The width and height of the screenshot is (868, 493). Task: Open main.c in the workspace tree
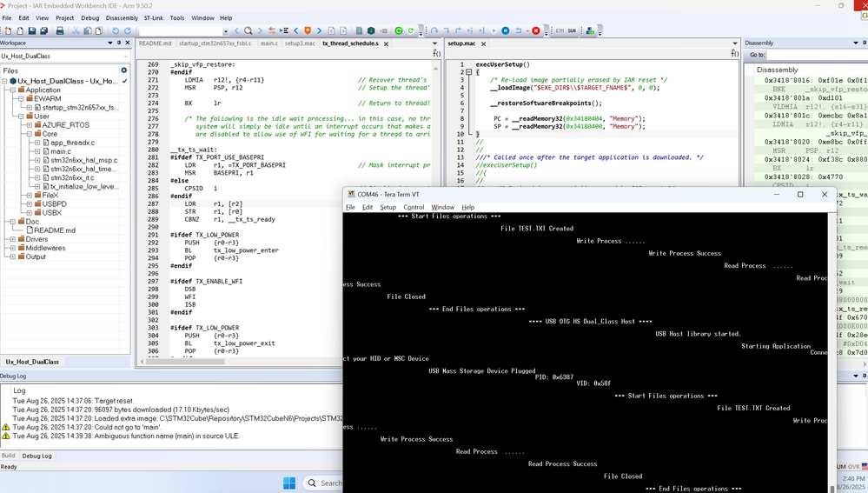pos(60,151)
